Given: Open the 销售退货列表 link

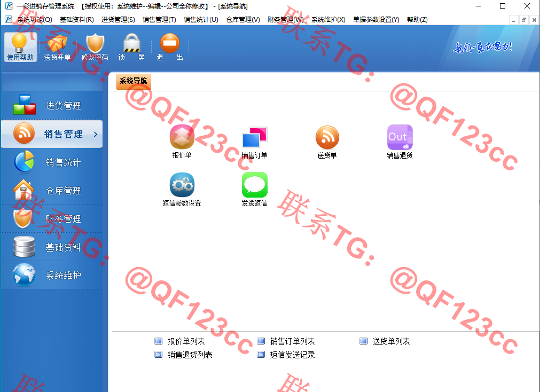Looking at the screenshot, I should coord(190,355).
